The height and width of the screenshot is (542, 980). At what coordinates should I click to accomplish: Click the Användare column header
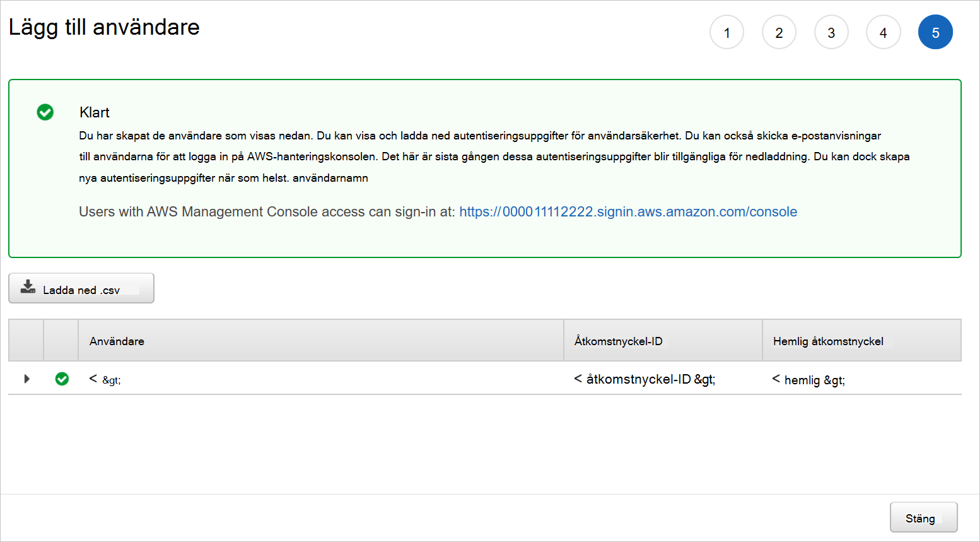[321, 341]
